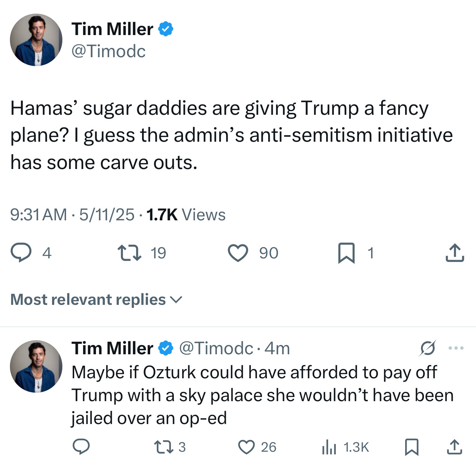Open the reply's avatar thumbnail
This screenshot has height=465, width=476.
[36, 366]
